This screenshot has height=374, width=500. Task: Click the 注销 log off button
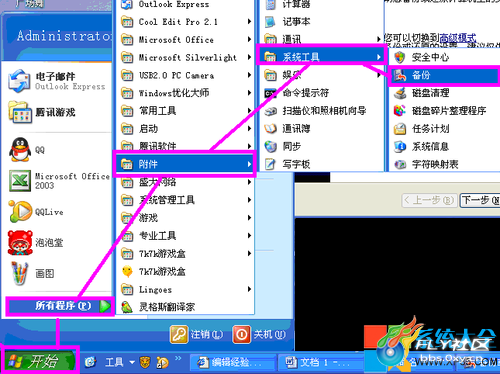197,334
